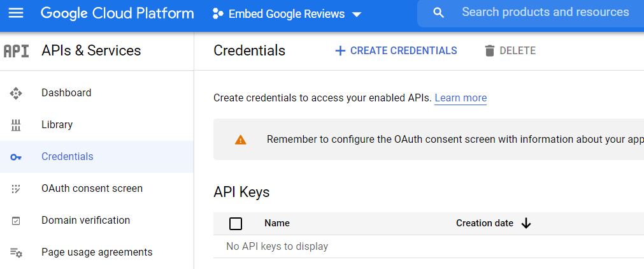Click the Dashboard sidebar icon
644x269 pixels.
pyautogui.click(x=17, y=93)
